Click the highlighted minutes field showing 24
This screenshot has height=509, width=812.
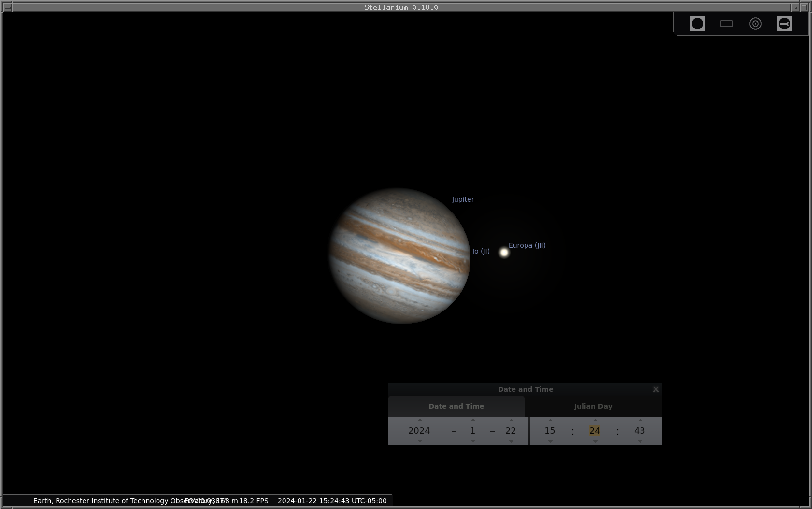[x=595, y=431]
